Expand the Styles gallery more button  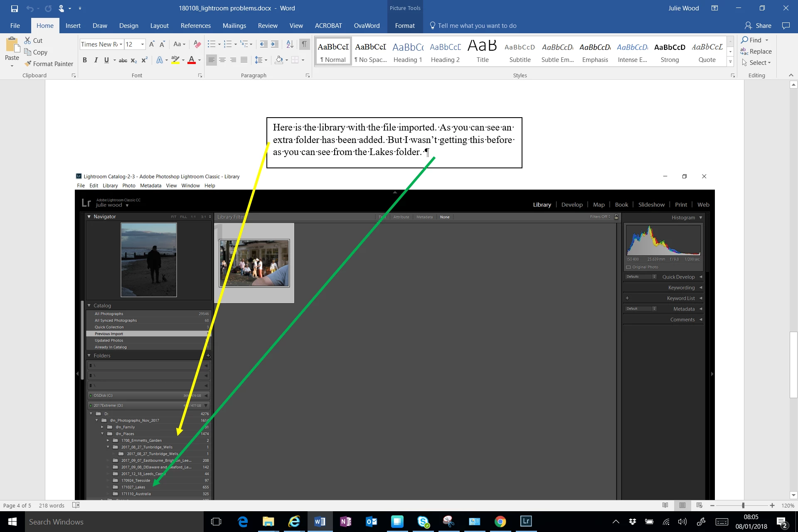click(x=730, y=62)
